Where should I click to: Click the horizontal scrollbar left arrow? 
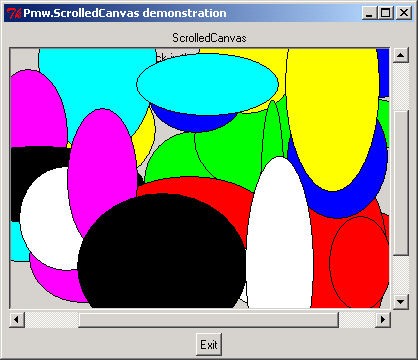[17, 320]
